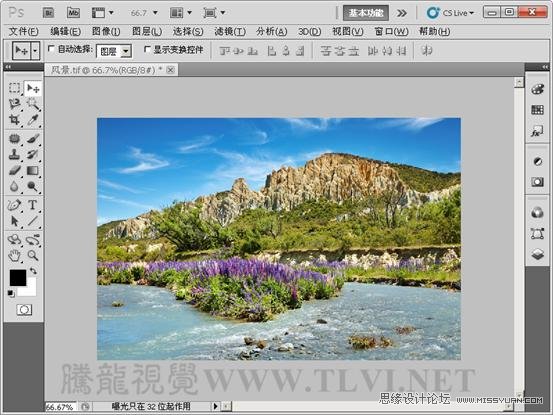The height and width of the screenshot is (415, 553).
Task: Switch to the Essentials workspace button
Action: coord(366,13)
